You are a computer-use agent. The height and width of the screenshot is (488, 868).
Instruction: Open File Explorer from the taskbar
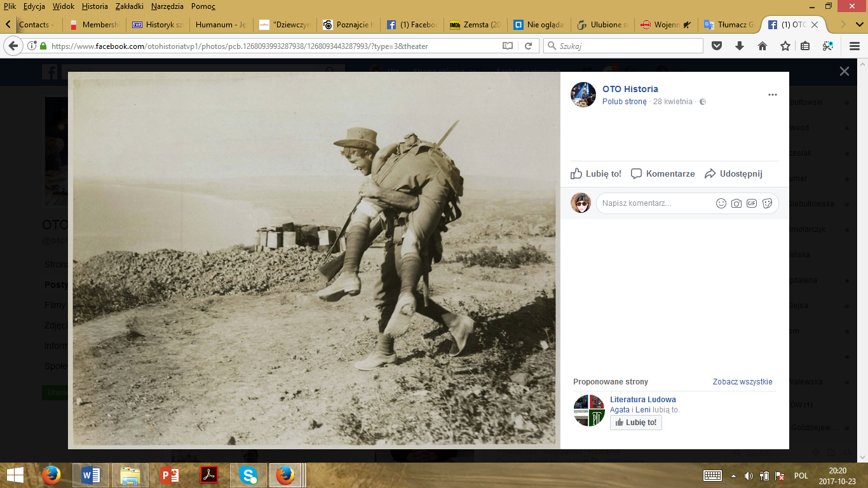point(130,475)
